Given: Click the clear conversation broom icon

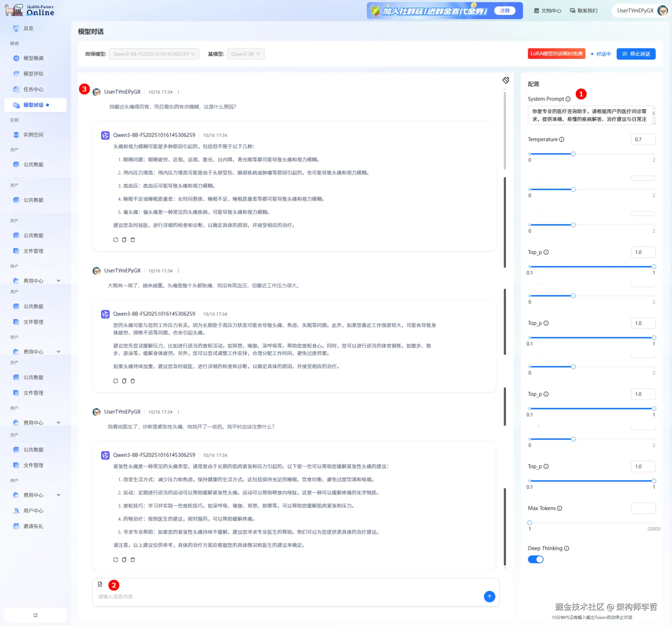Looking at the screenshot, I should pos(505,80).
